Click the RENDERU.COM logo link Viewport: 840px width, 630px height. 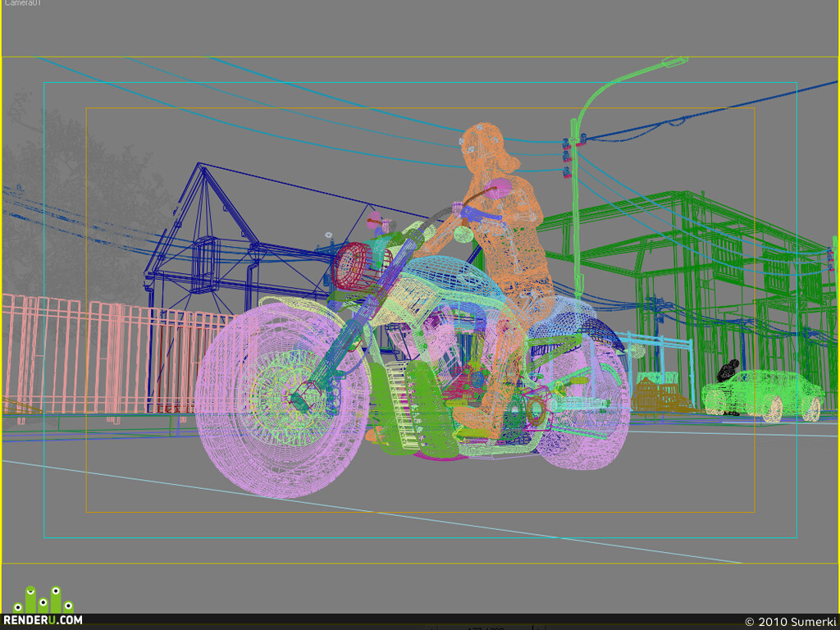[43, 620]
